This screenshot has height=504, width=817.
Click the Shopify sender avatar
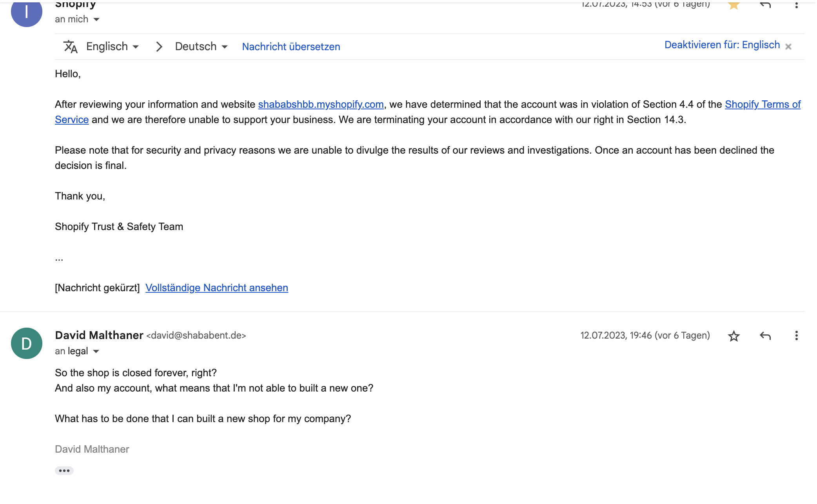27,13
